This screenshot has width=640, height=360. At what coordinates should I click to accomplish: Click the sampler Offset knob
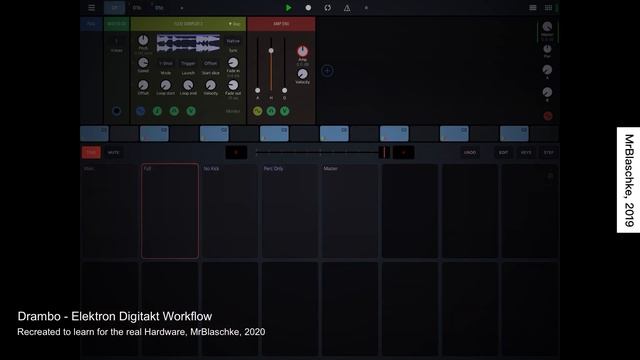[143, 85]
